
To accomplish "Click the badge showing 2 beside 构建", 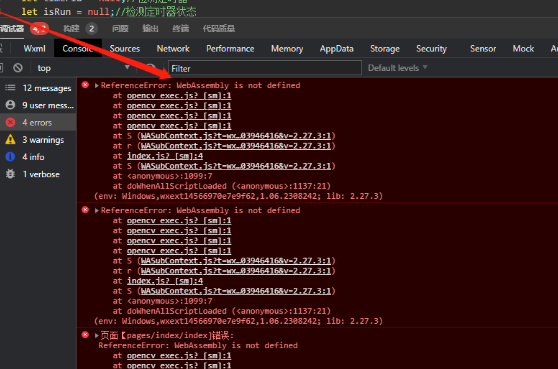I will (x=91, y=28).
